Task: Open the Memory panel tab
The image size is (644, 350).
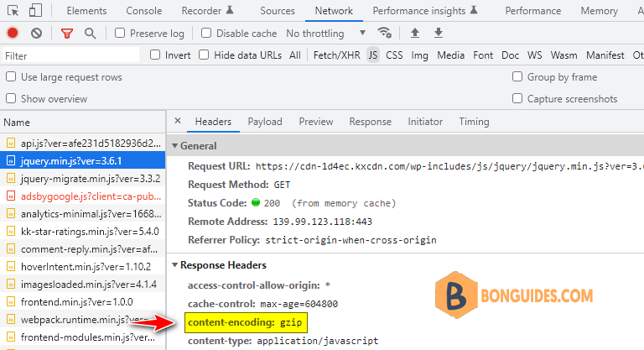Action: tap(599, 11)
